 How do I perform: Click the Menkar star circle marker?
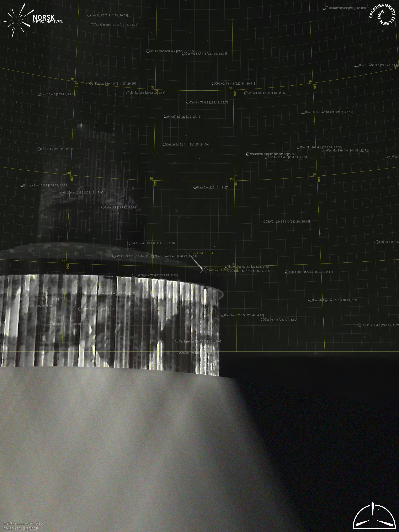coord(128,93)
